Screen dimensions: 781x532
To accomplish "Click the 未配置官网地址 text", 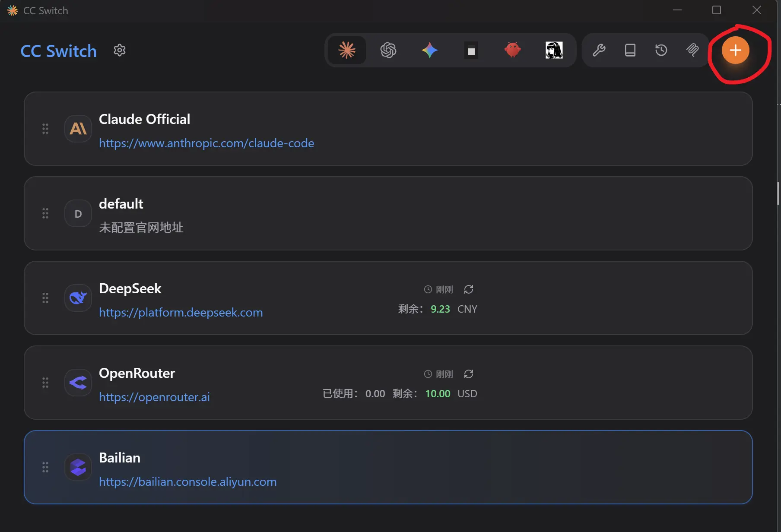I will (x=141, y=228).
